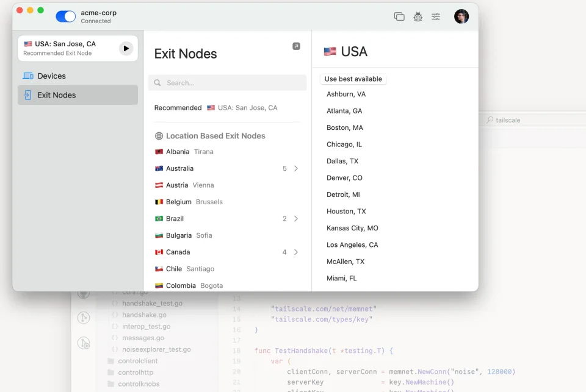The image size is (586, 392).
Task: Choose Atlanta, GA exit node
Action: tap(344, 111)
